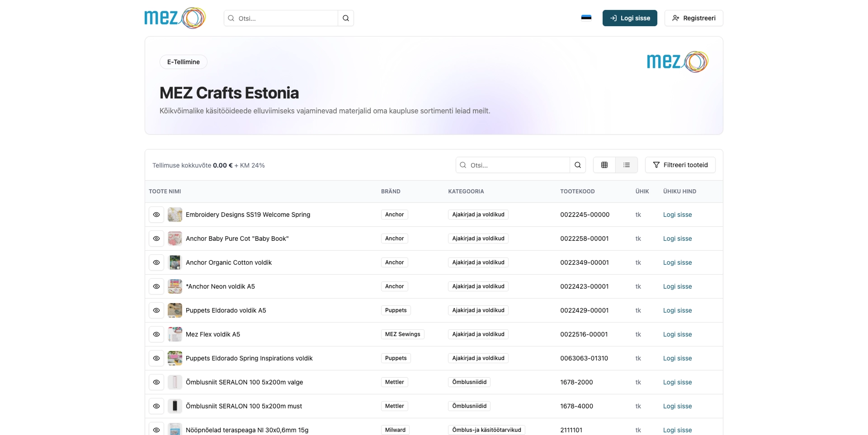Click Logi sisse price link for SERALON must
This screenshot has width=868, height=435.
click(x=677, y=406)
